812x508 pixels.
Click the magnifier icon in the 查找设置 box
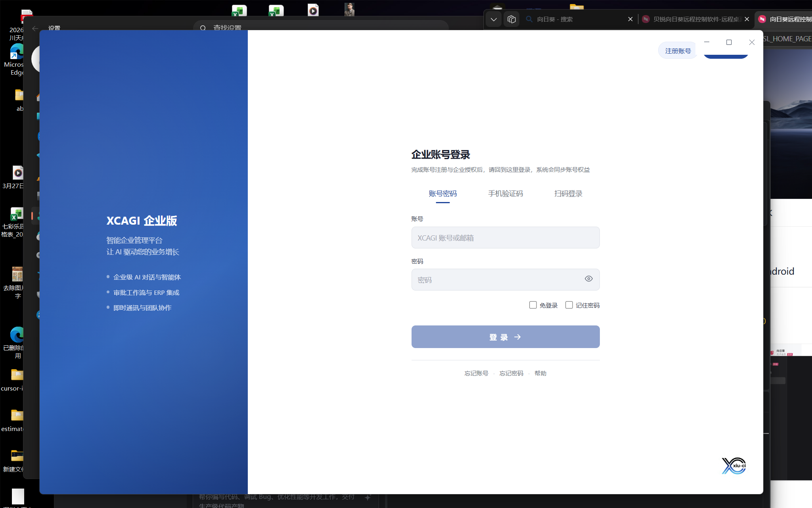coord(203,28)
